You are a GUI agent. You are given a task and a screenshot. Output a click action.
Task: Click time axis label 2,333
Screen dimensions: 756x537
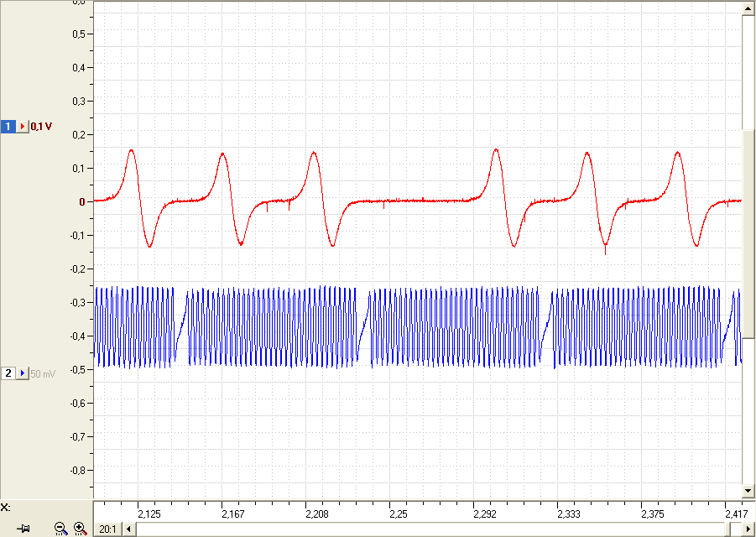tap(568, 514)
